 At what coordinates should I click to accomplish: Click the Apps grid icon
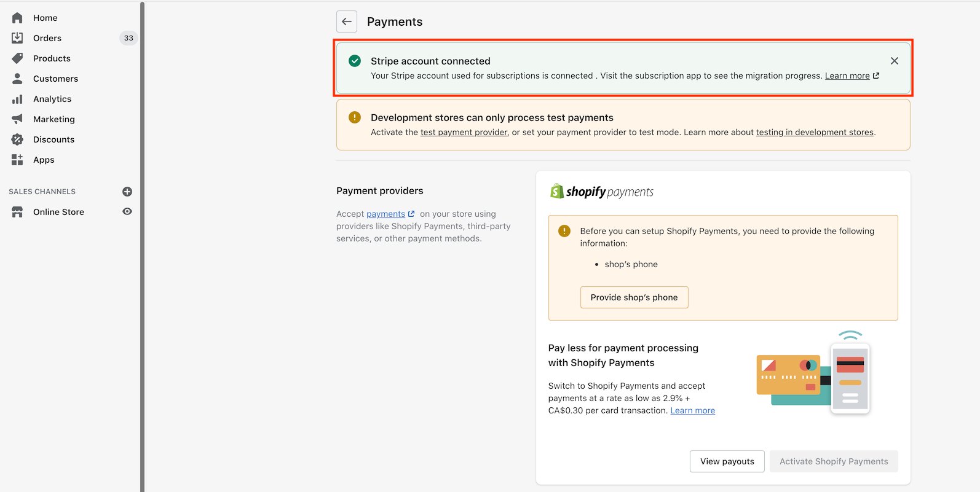click(17, 160)
